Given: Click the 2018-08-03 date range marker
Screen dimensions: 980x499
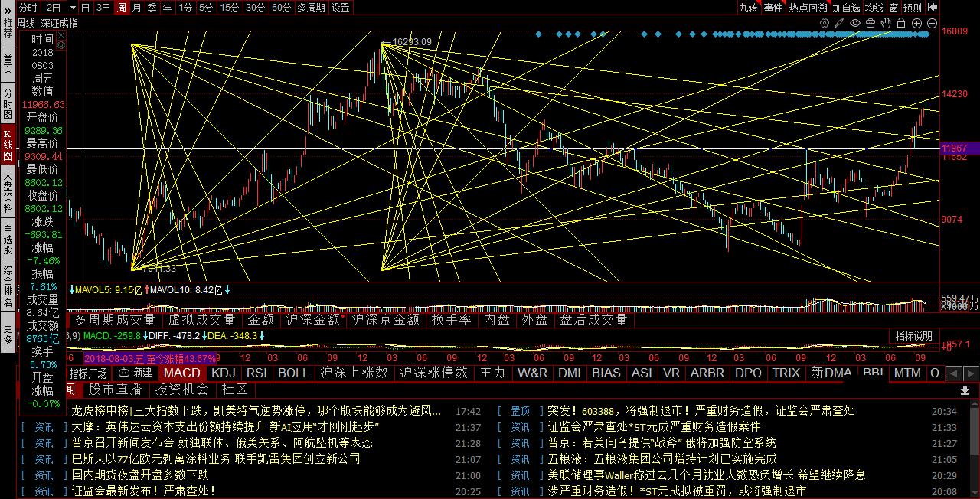Looking at the screenshot, I should (150, 358).
